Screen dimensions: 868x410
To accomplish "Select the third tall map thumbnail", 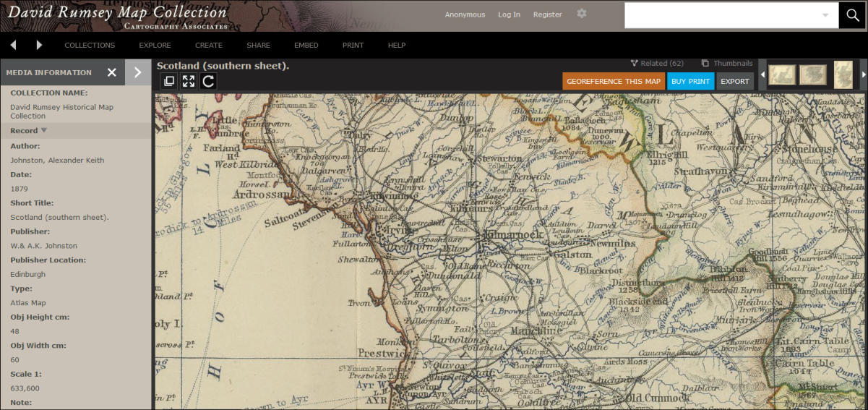I will point(843,74).
